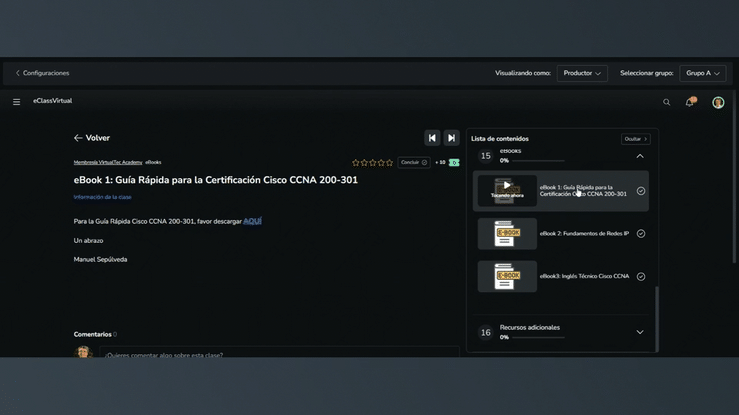739x415 pixels.
Task: Collapse the eBooks module 15
Action: (640, 156)
